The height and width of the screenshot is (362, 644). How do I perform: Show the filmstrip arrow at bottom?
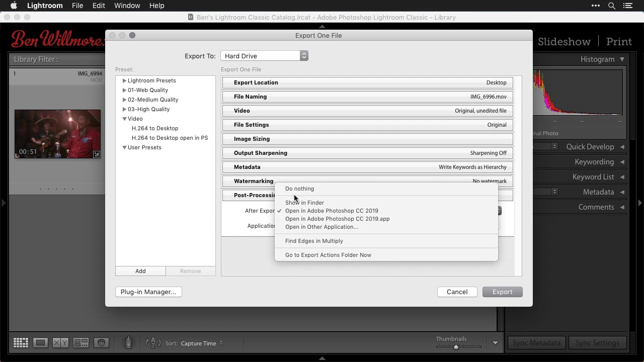[x=322, y=358]
